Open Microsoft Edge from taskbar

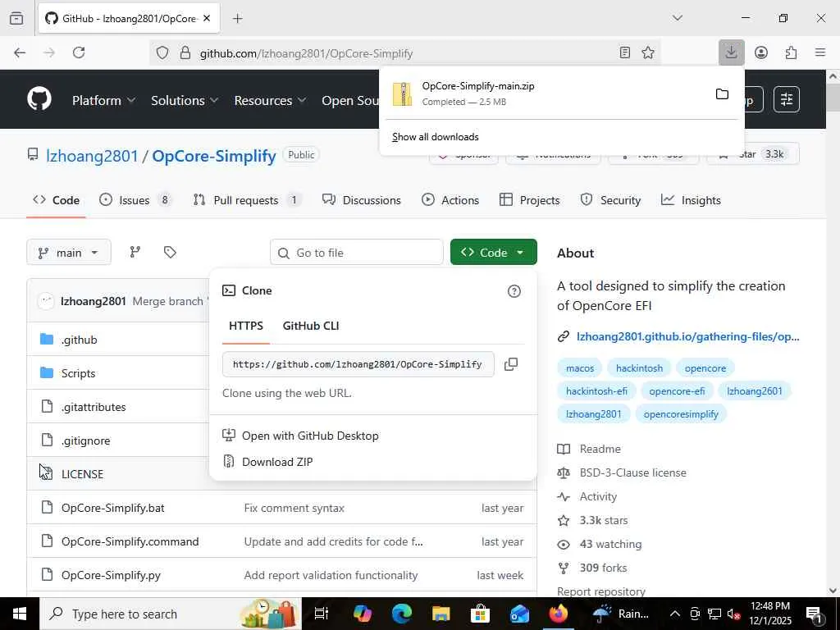pos(401,614)
